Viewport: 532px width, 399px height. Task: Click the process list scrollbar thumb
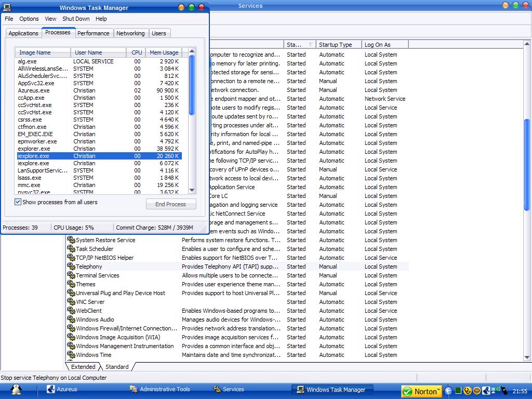coord(192,85)
